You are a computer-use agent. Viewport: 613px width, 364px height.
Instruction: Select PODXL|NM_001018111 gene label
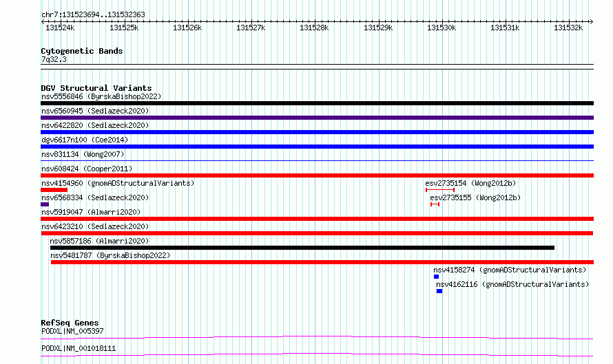pos(79,348)
